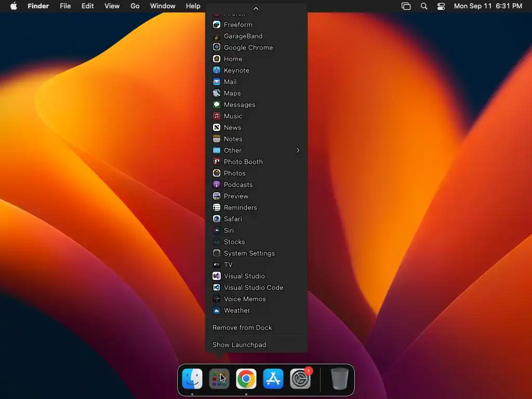Click the Visual Studio Code icon in the list
The height and width of the screenshot is (399, 532).
pyautogui.click(x=217, y=287)
